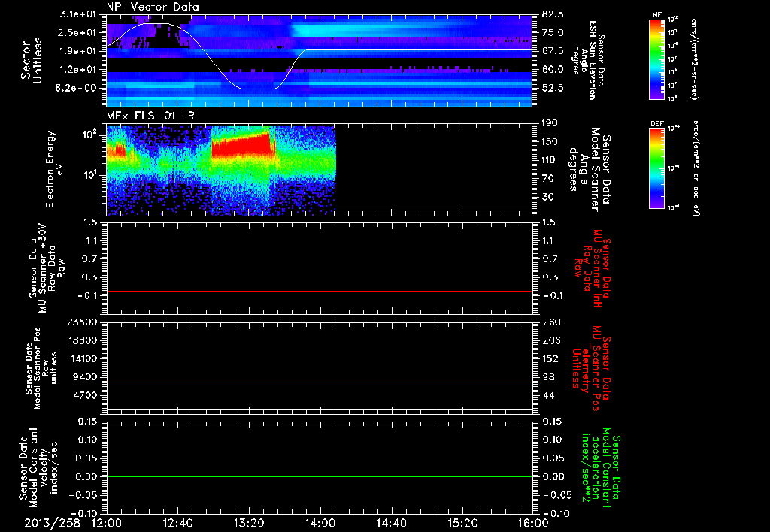Screen dimensions: 770x532
Task: Click the "16:00" time tick label
Action: [533, 523]
